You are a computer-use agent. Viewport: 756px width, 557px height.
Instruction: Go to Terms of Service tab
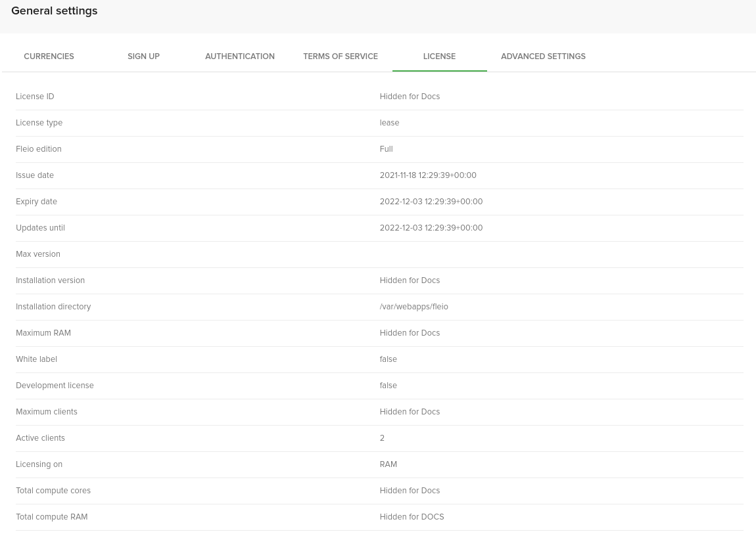pyautogui.click(x=340, y=56)
